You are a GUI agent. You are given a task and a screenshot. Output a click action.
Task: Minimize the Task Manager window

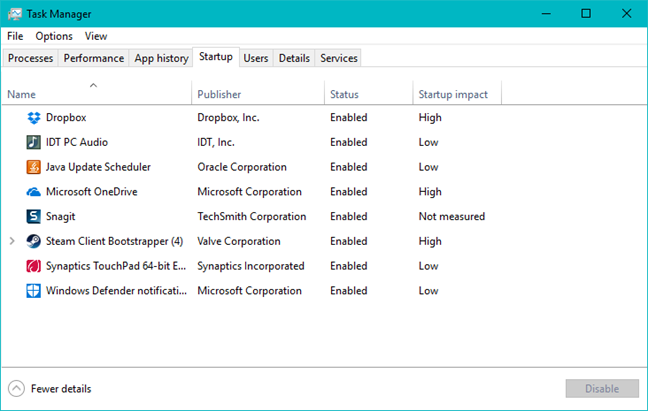click(546, 14)
